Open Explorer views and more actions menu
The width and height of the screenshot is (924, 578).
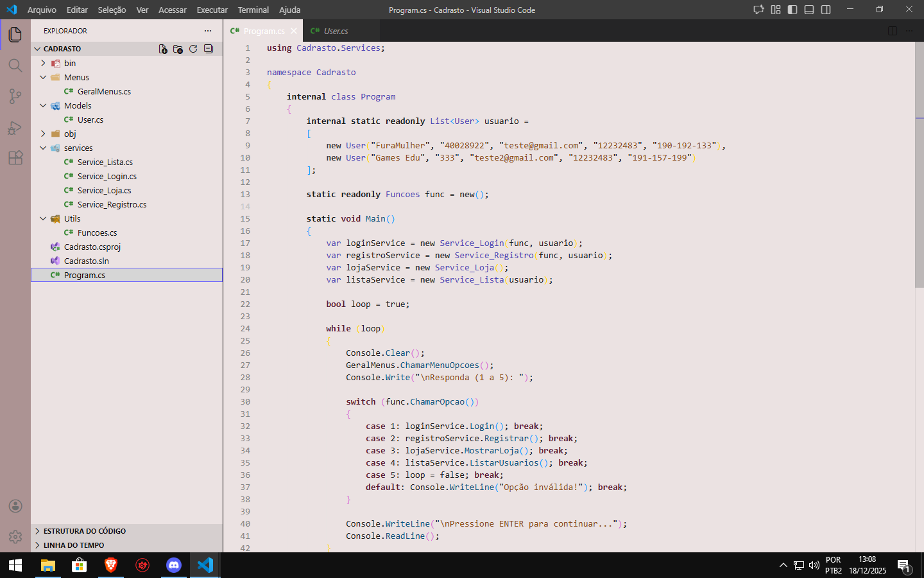(x=207, y=31)
